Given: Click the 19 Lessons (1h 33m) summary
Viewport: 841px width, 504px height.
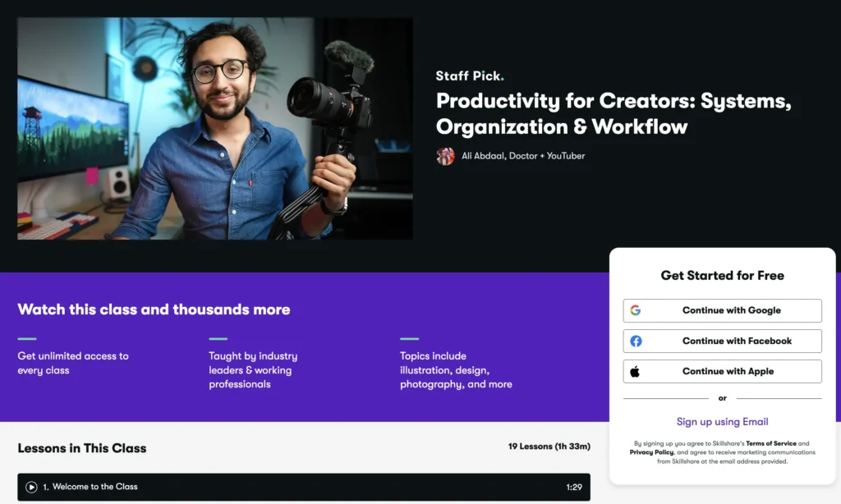Looking at the screenshot, I should [549, 448].
